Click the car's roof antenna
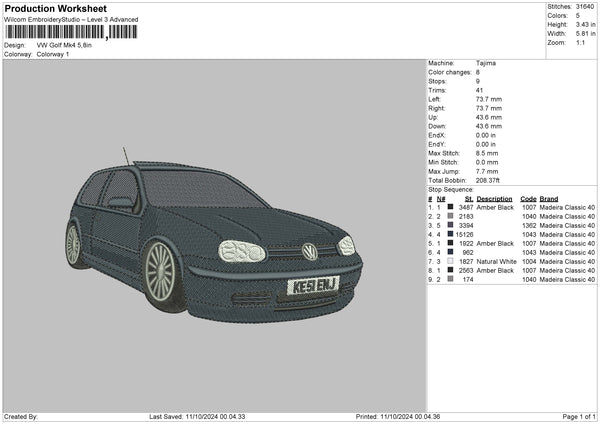This screenshot has width=600, height=424. click(x=127, y=156)
